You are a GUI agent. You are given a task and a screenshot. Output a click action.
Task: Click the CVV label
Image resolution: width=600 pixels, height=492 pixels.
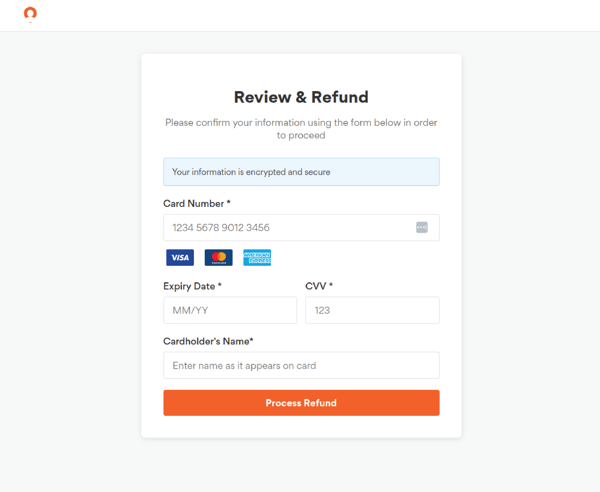tap(319, 286)
